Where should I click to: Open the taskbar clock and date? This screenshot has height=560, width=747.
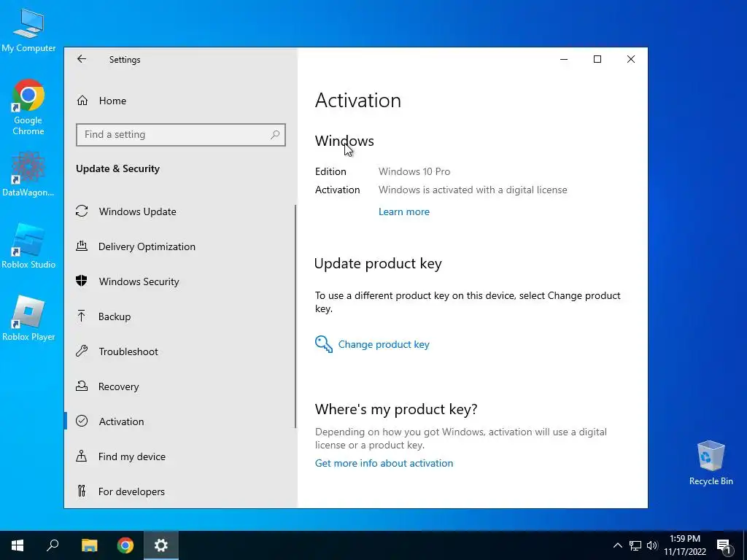click(685, 545)
